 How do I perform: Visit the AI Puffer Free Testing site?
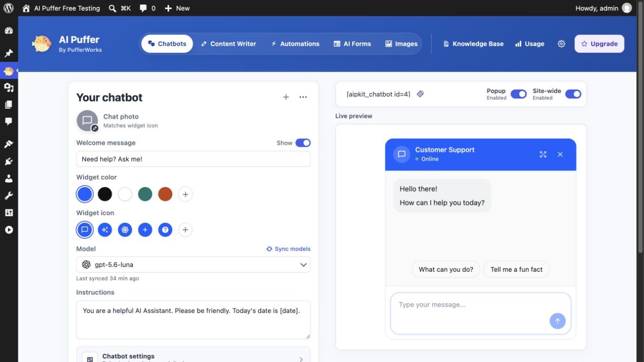(x=61, y=8)
